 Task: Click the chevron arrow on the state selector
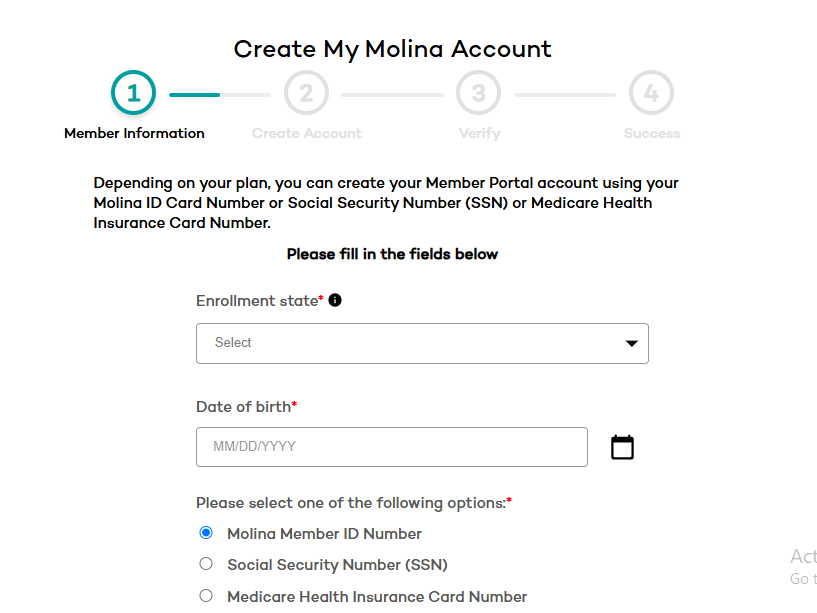pos(631,343)
